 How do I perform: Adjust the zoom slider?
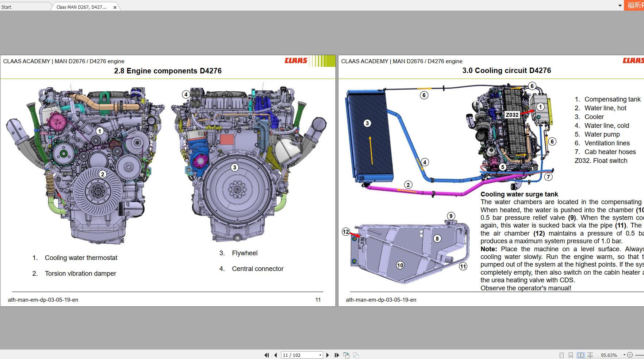point(639,355)
